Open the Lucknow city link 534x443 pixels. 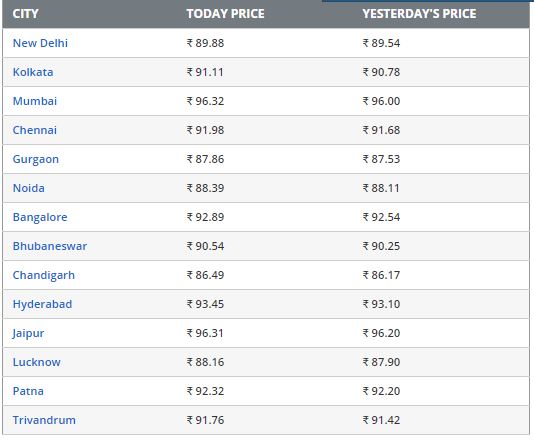pyautogui.click(x=36, y=362)
